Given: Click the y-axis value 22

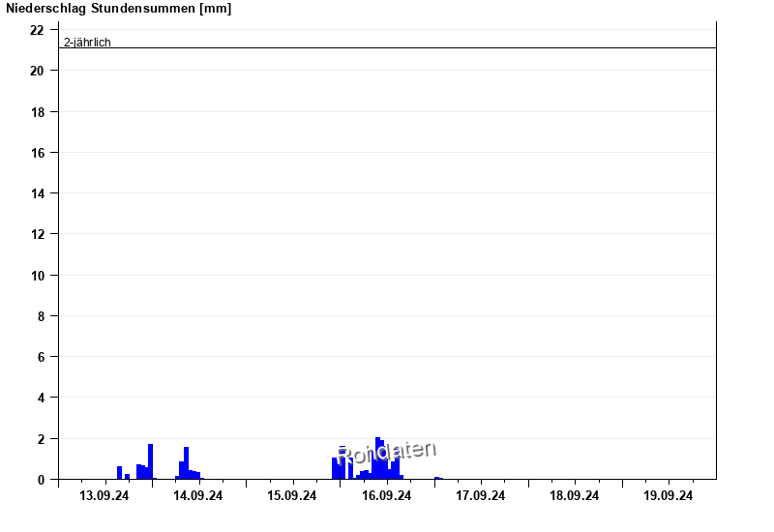Looking at the screenshot, I should 37,30.
